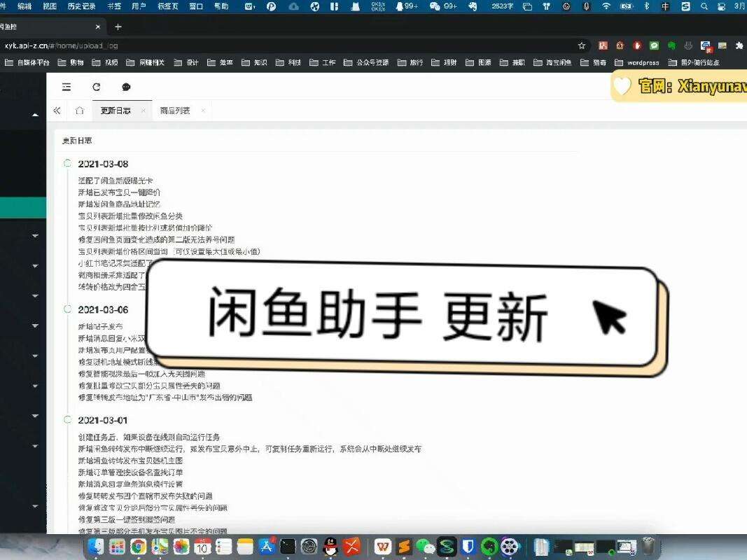Open the wordpress bookmarks folder

click(x=637, y=62)
